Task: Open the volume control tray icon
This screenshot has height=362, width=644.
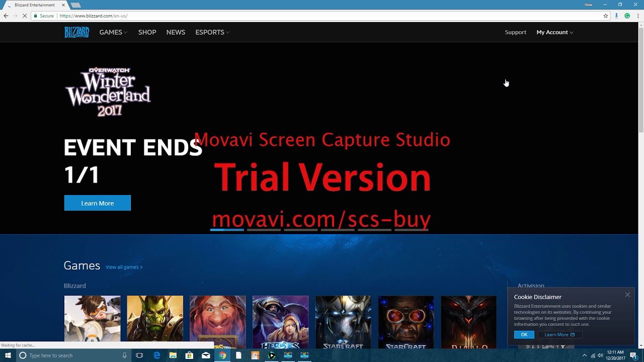Action: pos(600,355)
